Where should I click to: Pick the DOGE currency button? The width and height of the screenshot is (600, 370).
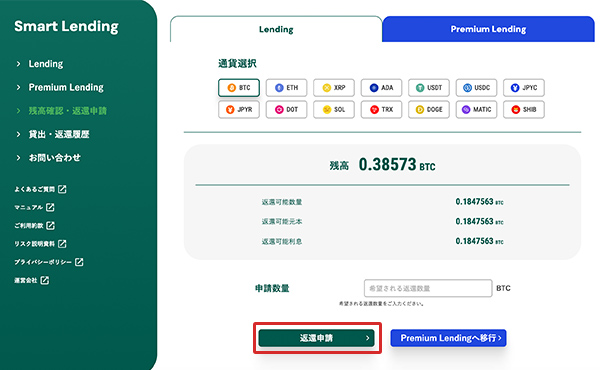coord(429,109)
